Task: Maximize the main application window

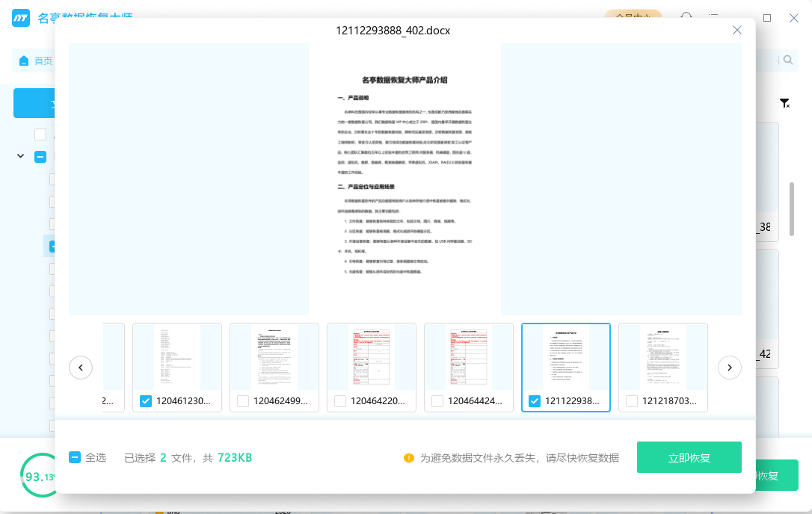Action: pos(767,18)
